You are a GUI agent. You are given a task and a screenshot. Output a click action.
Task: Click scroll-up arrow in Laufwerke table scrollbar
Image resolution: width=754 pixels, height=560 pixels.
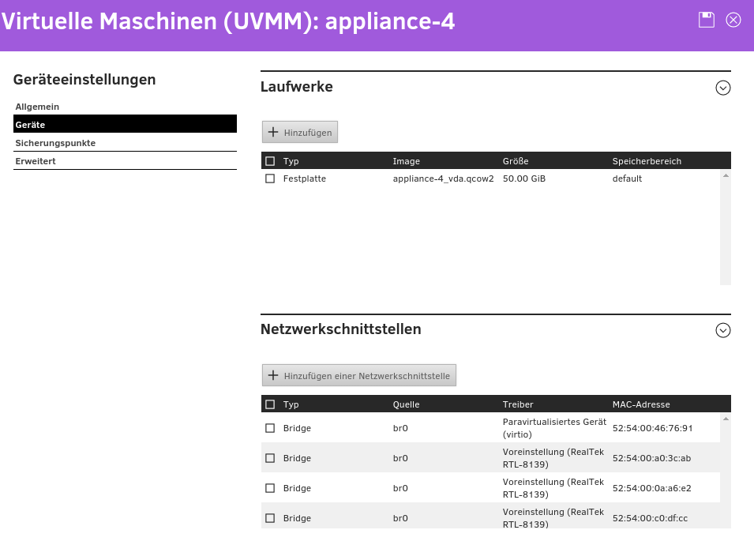[726, 175]
